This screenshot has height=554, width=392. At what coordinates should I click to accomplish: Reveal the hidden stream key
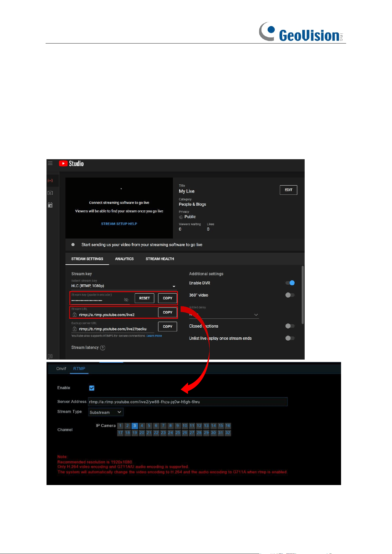[126, 300]
